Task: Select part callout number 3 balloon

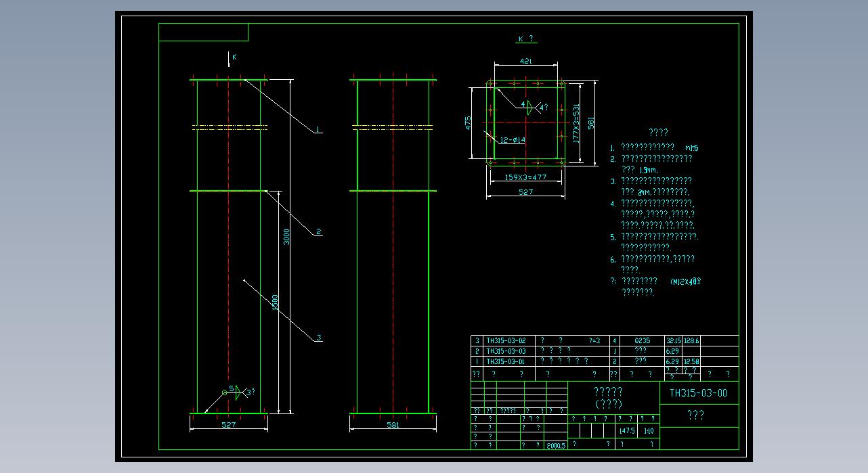Action: tap(318, 338)
